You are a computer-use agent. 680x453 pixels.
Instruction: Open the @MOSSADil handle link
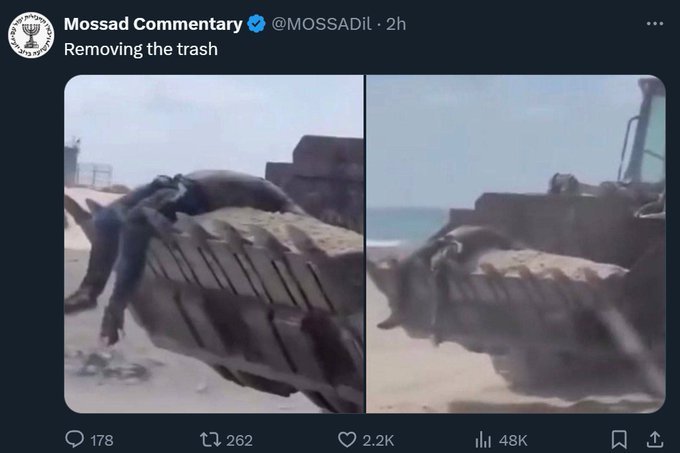click(x=321, y=24)
